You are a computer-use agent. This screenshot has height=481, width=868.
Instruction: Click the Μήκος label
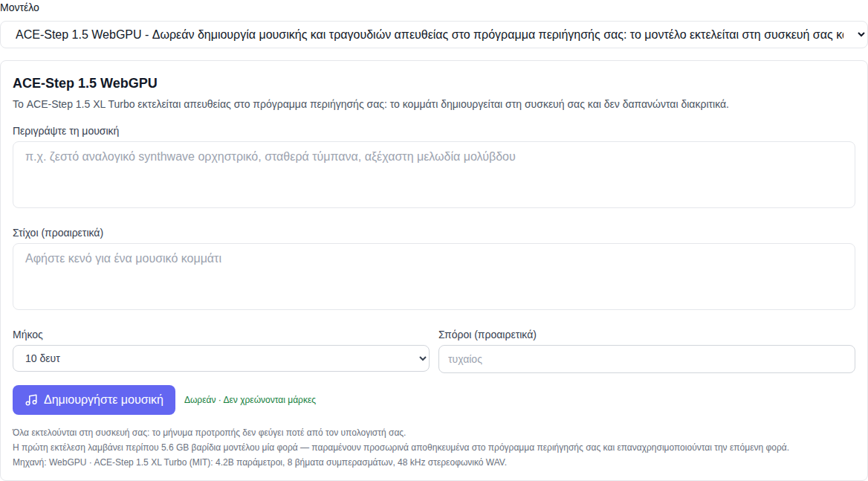(x=27, y=335)
